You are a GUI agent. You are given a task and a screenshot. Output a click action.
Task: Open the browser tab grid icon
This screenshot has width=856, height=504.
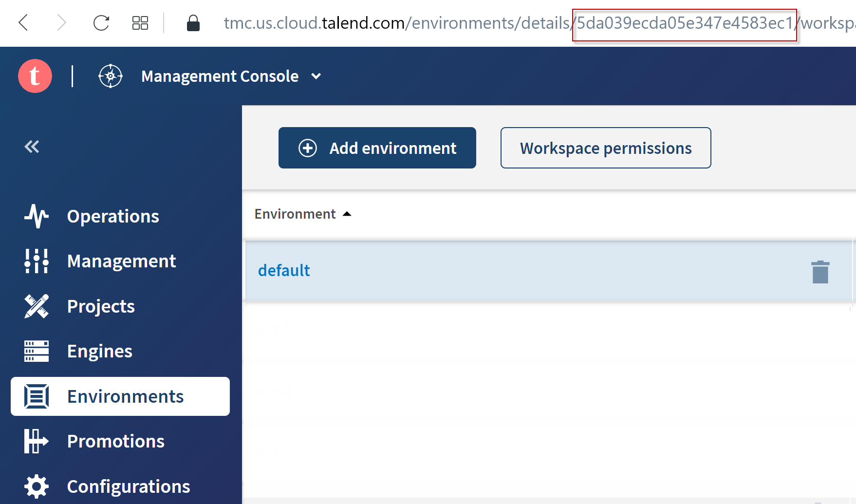140,22
